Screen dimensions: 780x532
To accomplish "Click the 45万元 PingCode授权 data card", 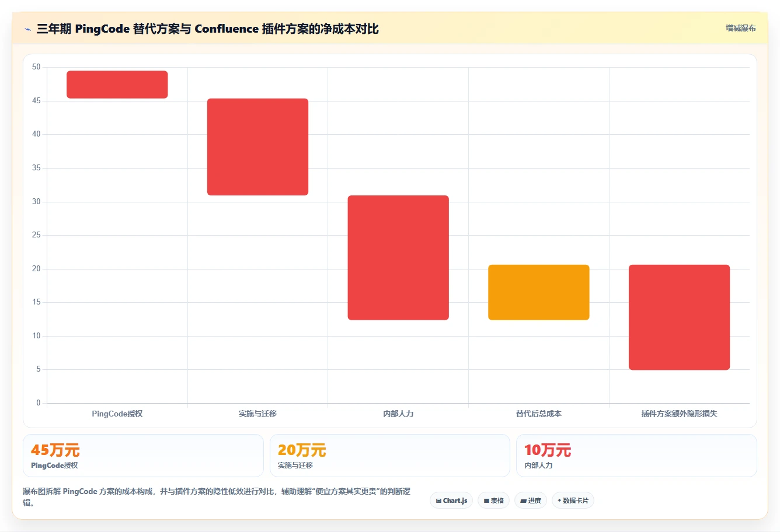I will click(x=143, y=456).
